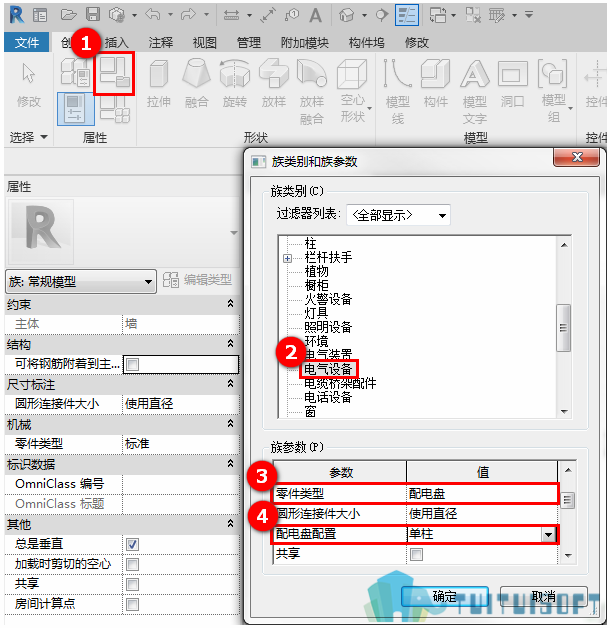Click the OmniClass 编号 value field

click(x=181, y=484)
